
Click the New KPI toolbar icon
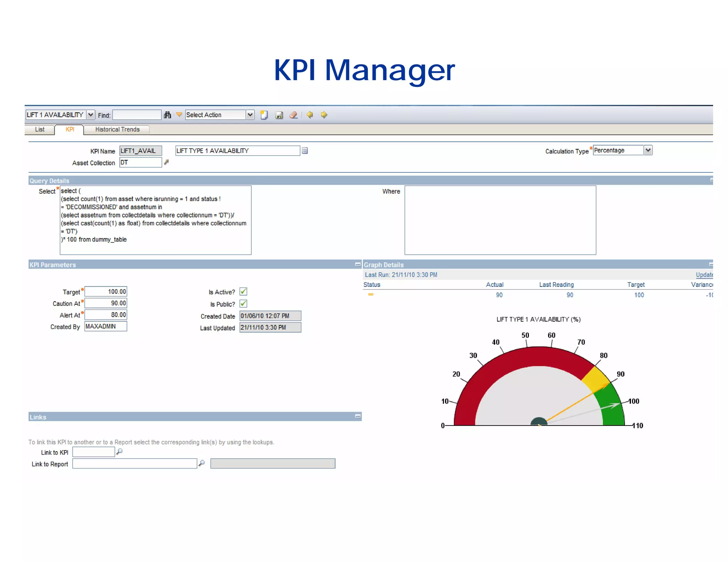point(264,115)
